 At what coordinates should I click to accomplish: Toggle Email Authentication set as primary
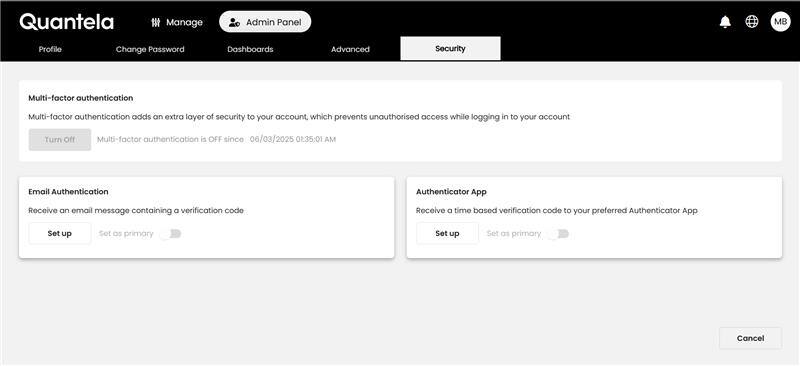pyautogui.click(x=170, y=234)
